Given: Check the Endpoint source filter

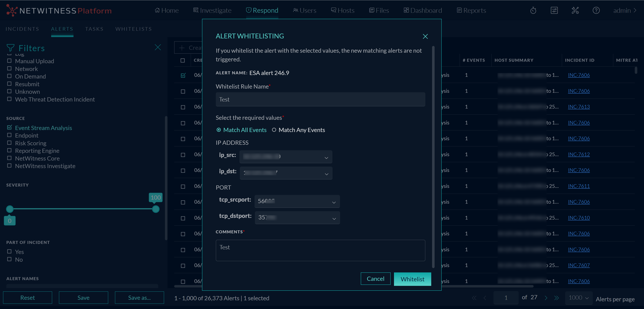Looking at the screenshot, I should [10, 135].
